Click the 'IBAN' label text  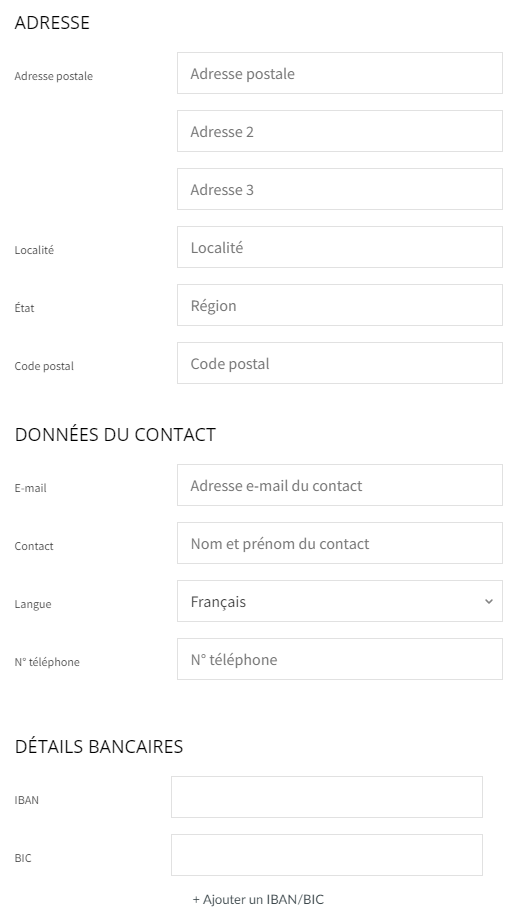[x=27, y=800]
